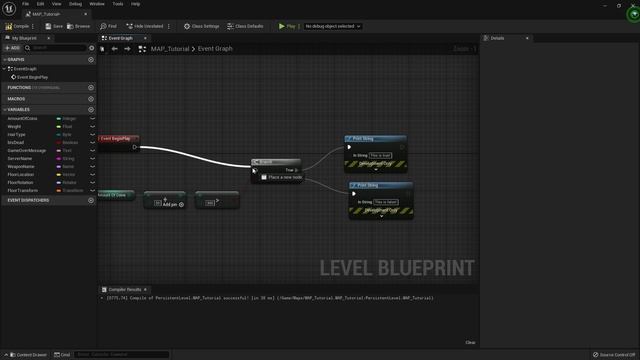Open the Window menu
Viewport: 640px width, 360px height.
pyautogui.click(x=97, y=4)
